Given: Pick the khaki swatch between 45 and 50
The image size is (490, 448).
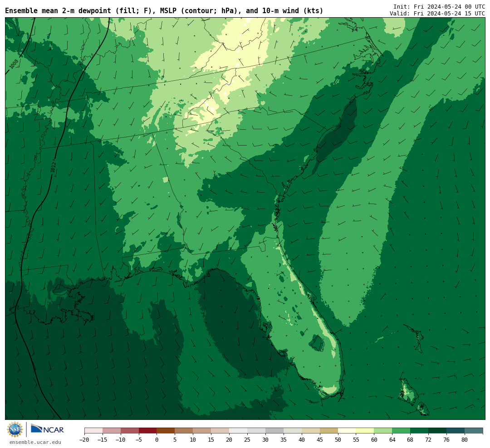Looking at the screenshot, I should coord(329,431).
